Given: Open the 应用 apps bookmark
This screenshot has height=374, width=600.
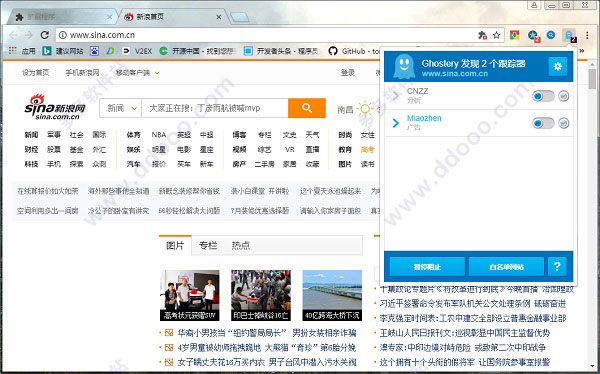Looking at the screenshot, I should point(22,51).
